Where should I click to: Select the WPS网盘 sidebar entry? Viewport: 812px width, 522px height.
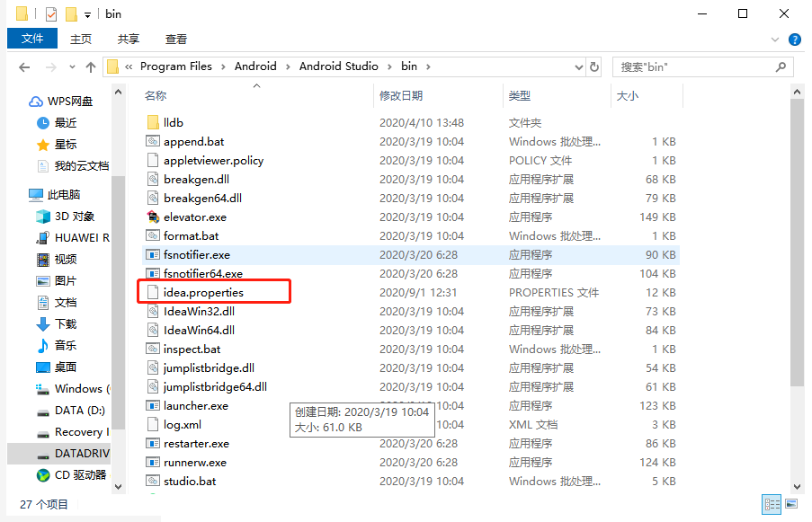click(x=72, y=101)
